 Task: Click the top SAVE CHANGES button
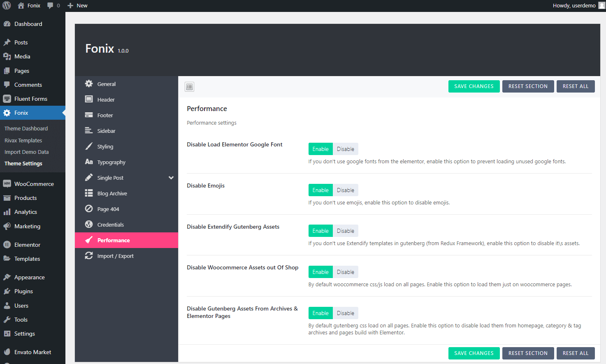point(474,86)
